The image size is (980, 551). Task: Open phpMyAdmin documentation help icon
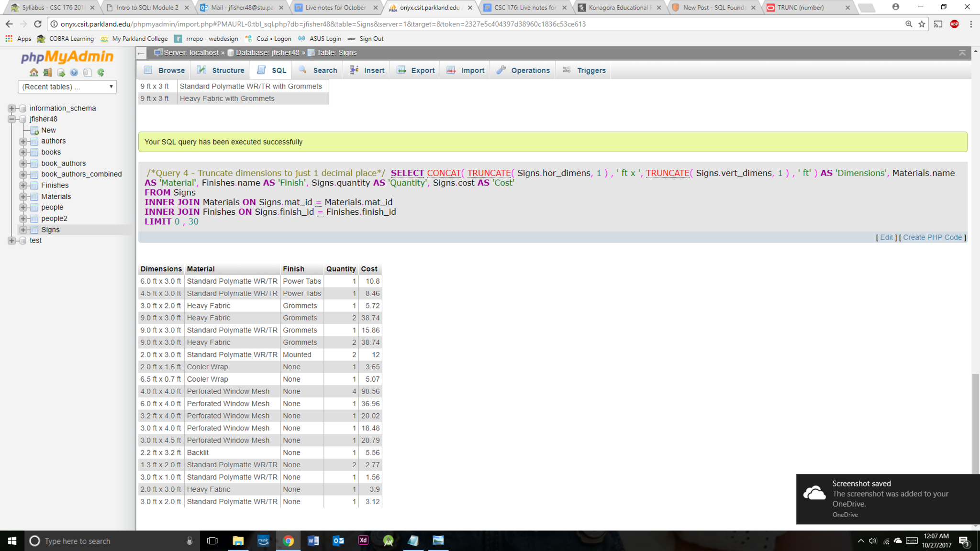point(74,73)
